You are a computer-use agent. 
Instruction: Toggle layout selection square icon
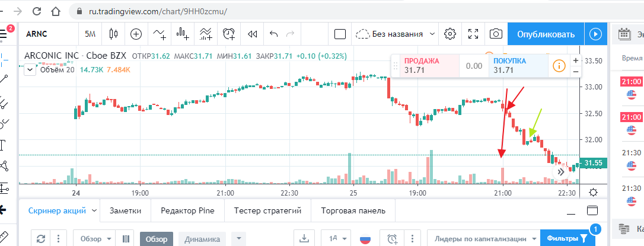(x=340, y=34)
